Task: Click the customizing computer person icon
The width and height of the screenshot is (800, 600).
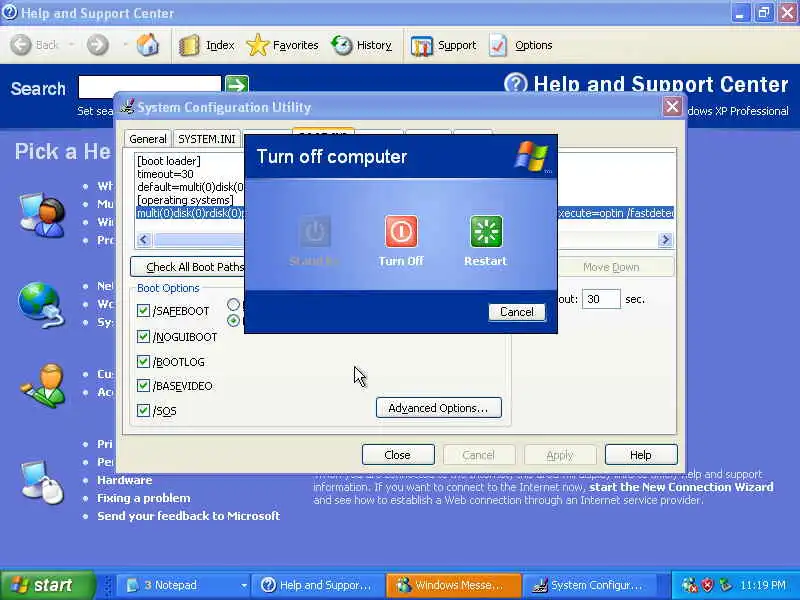Action: click(42, 385)
